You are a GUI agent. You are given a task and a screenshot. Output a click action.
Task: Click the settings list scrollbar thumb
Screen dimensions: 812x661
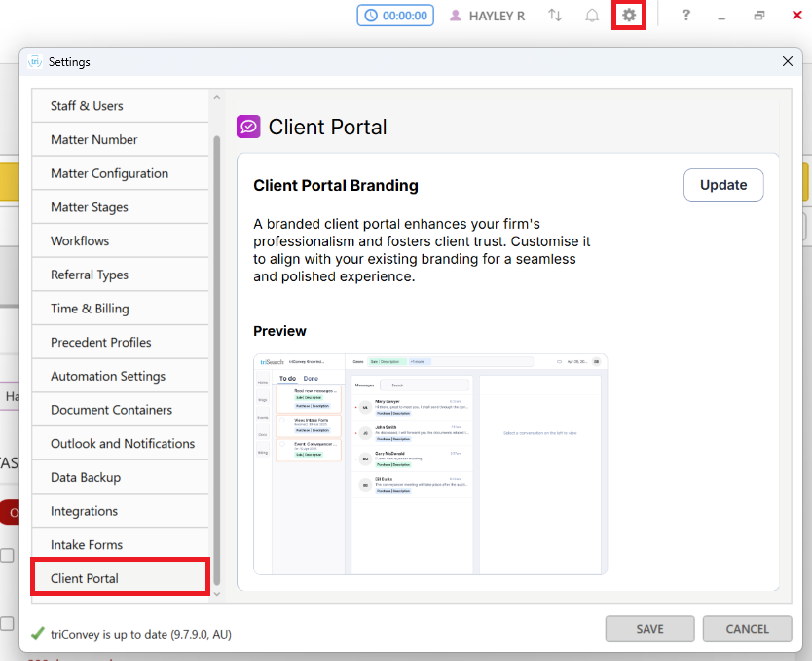click(217, 360)
